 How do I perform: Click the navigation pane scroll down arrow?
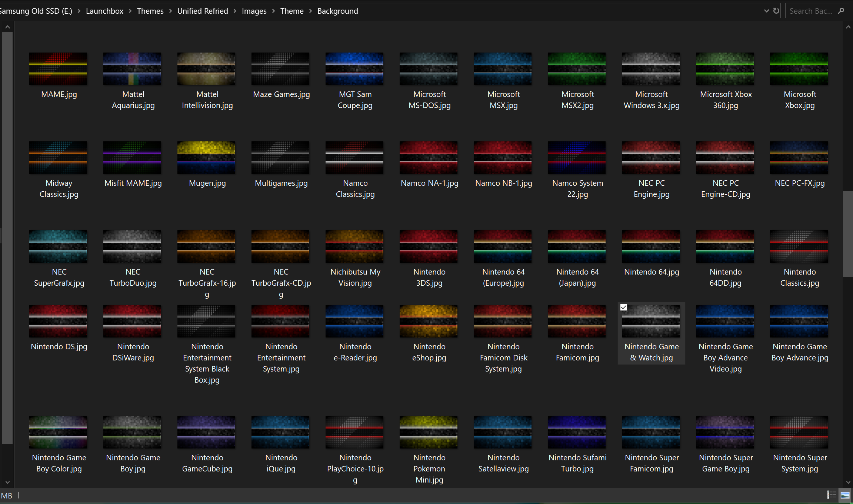pos(7,482)
